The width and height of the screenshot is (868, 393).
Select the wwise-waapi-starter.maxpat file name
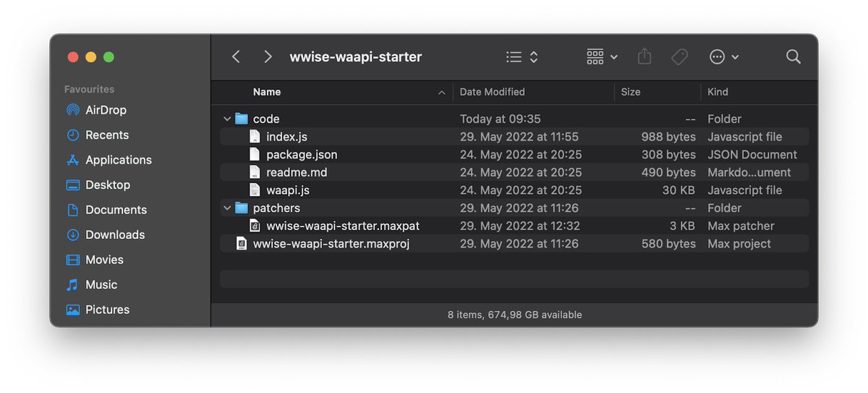(x=343, y=226)
